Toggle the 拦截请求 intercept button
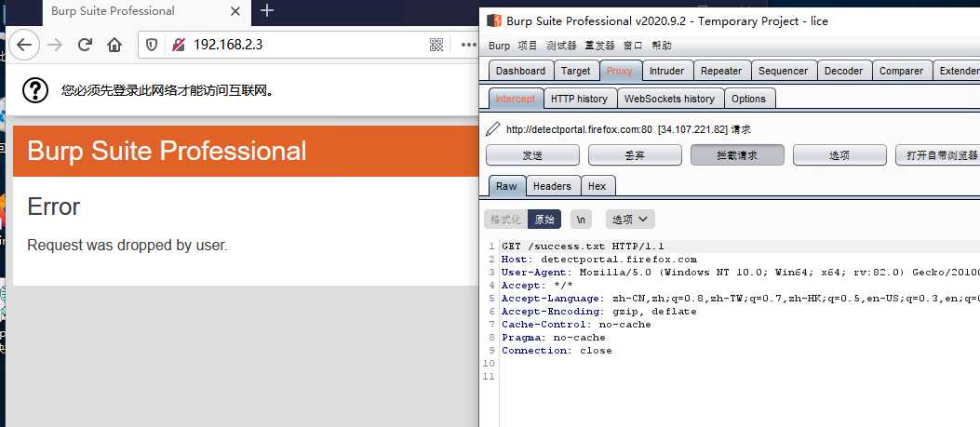Image resolution: width=980 pixels, height=427 pixels. pyautogui.click(x=737, y=155)
